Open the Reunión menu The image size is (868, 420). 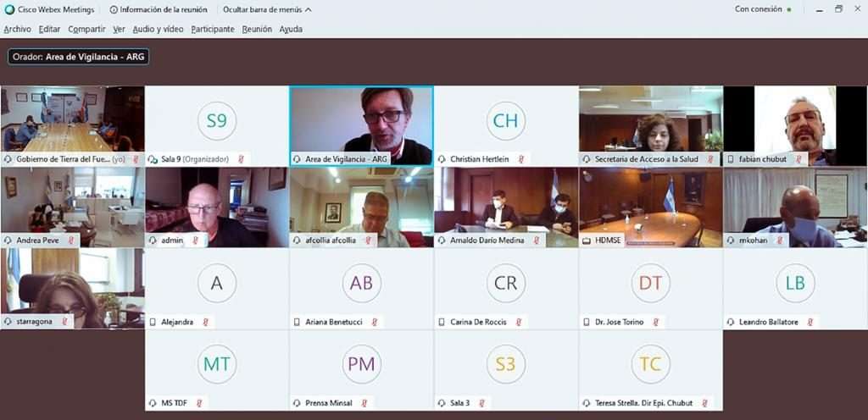click(257, 30)
